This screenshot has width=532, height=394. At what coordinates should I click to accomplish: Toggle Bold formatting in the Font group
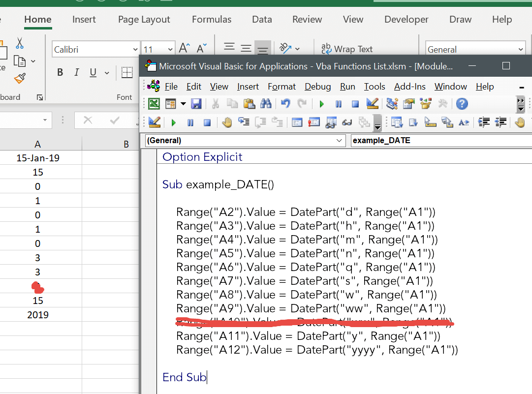(x=60, y=72)
